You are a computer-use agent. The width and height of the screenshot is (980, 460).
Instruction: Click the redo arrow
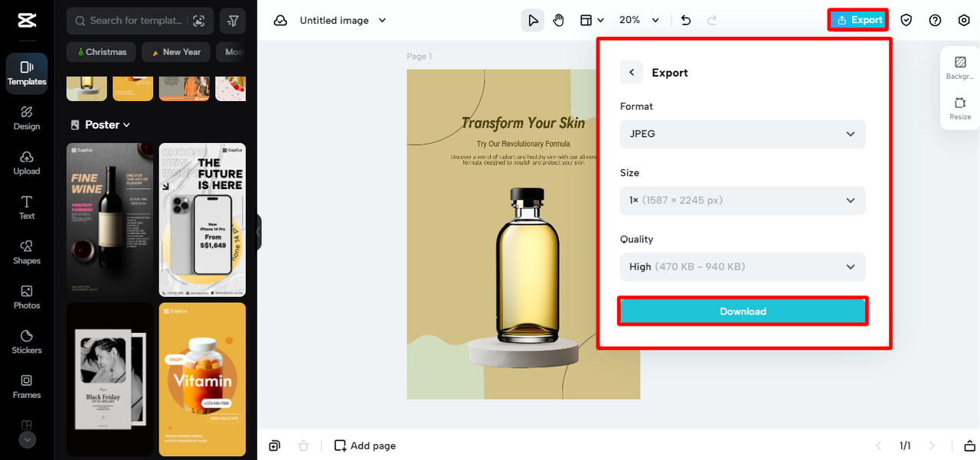[x=712, y=20]
